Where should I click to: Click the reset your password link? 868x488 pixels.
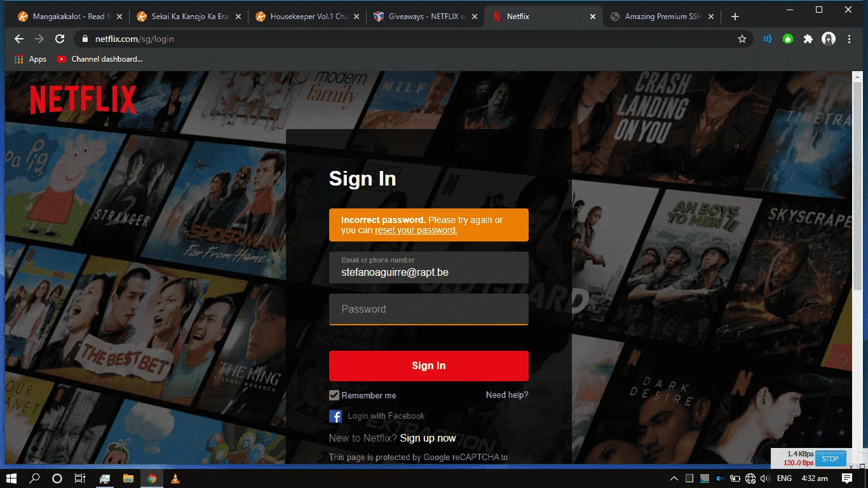pyautogui.click(x=416, y=230)
